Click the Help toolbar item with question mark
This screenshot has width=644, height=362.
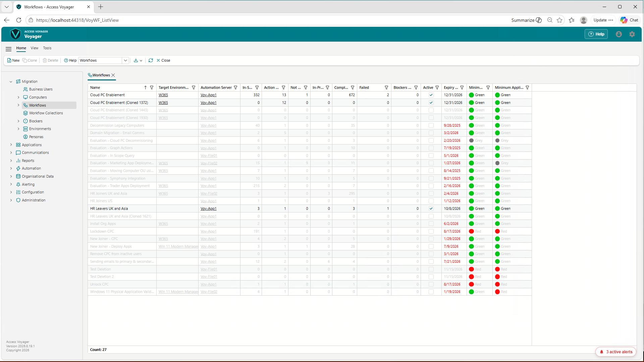click(x=70, y=61)
